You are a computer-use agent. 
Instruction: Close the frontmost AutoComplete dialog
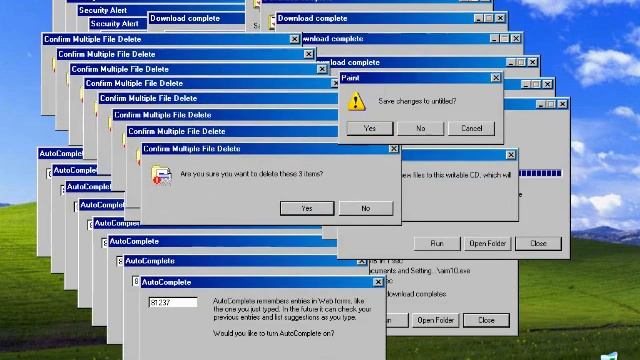point(378,282)
